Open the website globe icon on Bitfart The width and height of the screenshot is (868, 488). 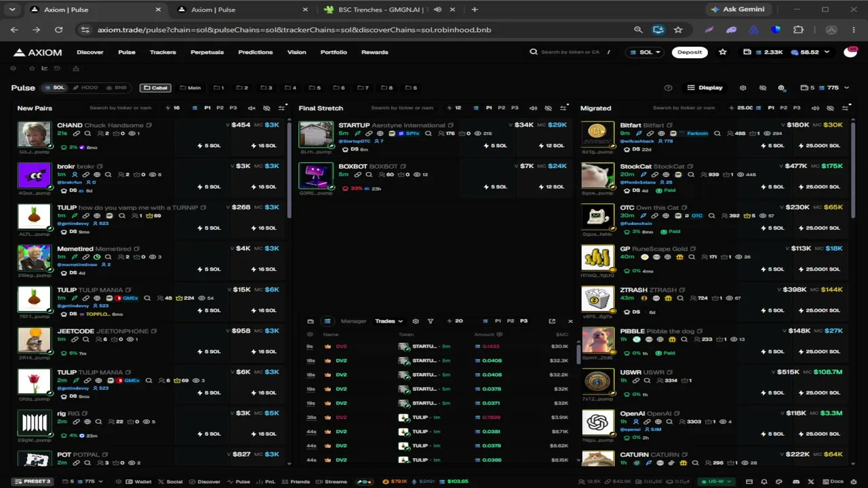662,134
